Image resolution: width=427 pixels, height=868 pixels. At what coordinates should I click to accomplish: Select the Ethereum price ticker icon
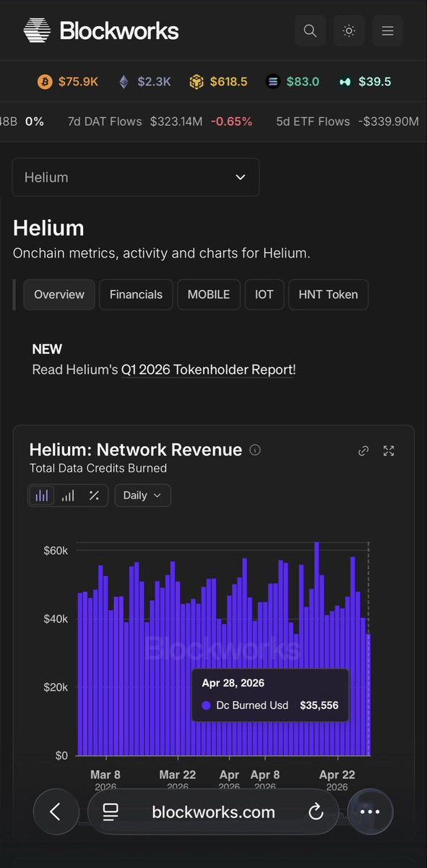[x=124, y=82]
